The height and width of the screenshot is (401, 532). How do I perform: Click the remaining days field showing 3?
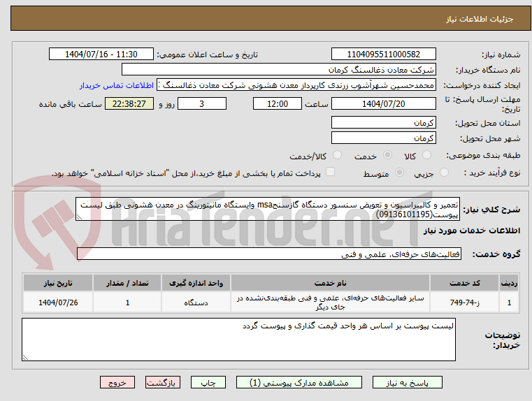202,103
